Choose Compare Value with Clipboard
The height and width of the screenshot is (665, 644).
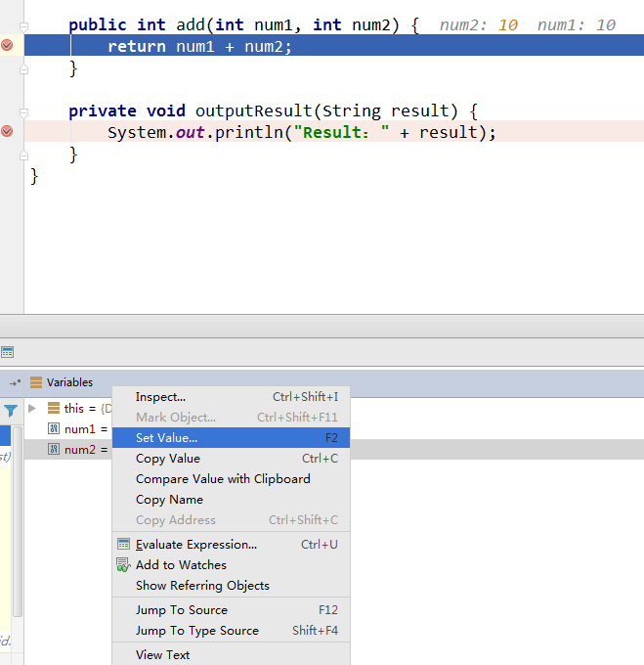[231, 479]
